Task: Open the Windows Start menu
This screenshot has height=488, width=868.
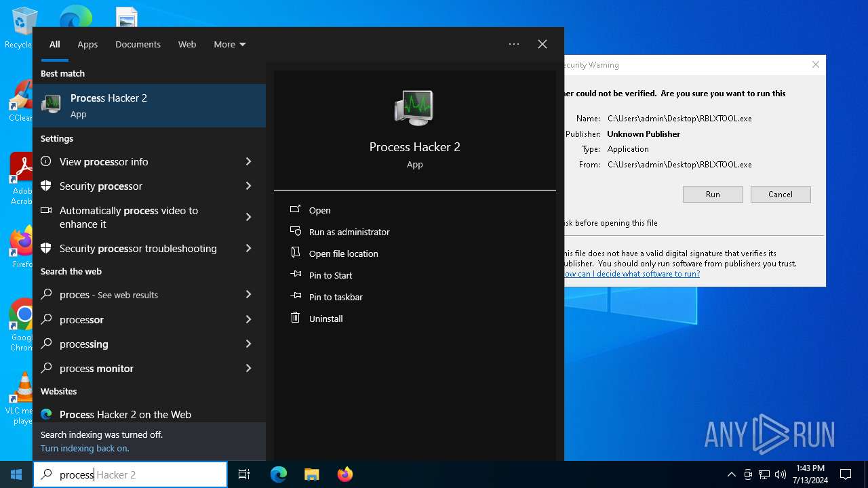Action: tap(16, 474)
